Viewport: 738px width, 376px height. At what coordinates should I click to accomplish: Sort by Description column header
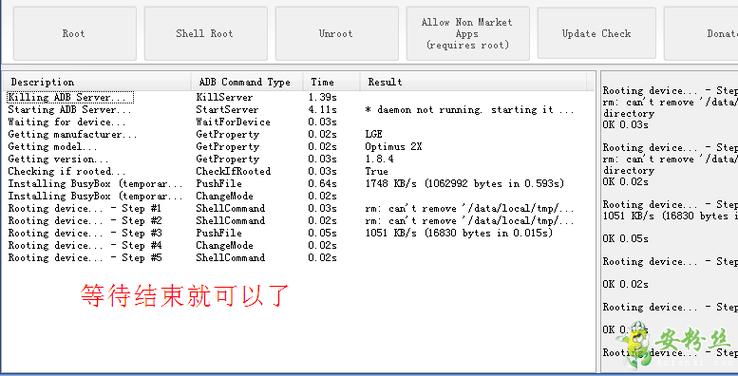97,82
